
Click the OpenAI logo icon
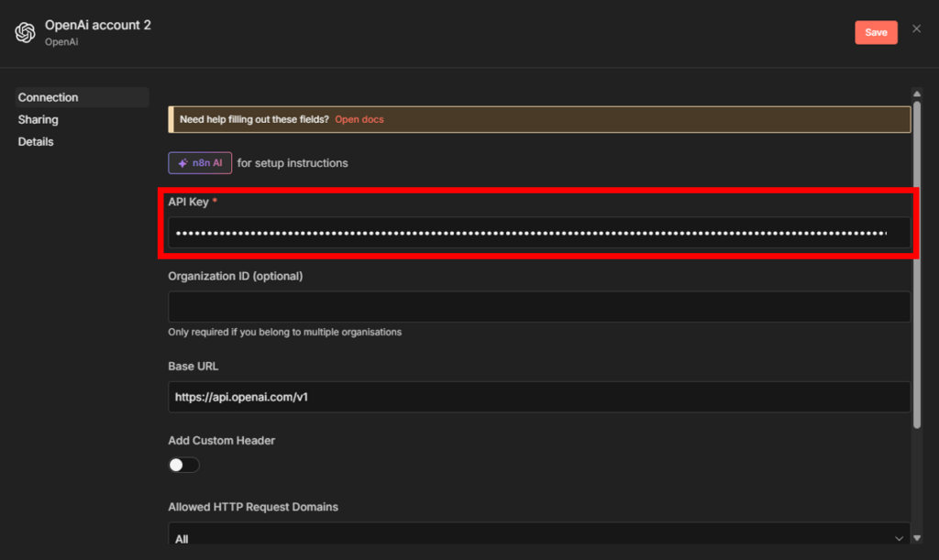25,33
